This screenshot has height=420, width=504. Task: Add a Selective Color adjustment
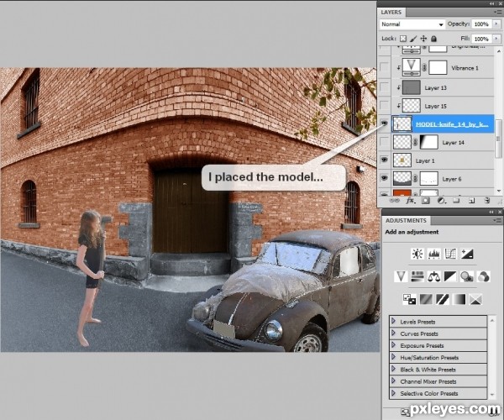tap(475, 300)
